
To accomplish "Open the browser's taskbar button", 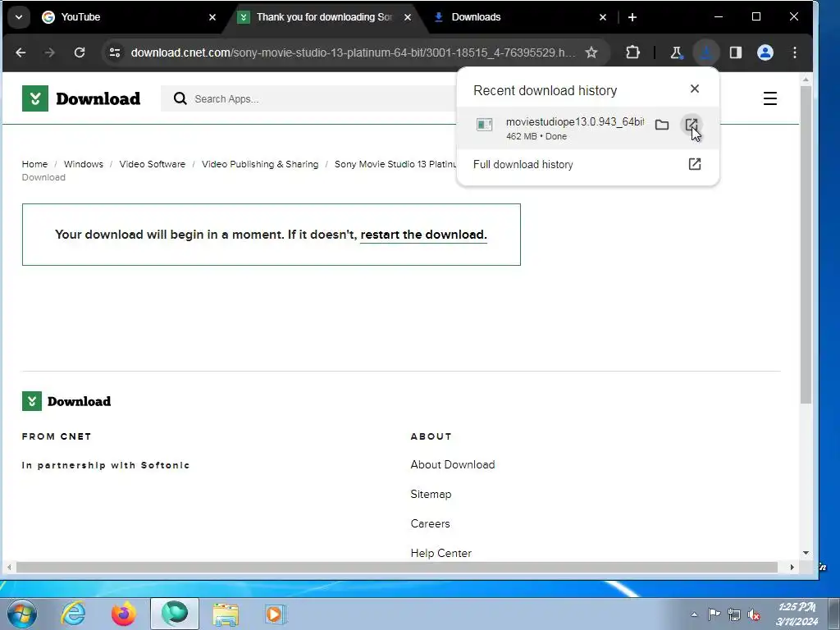I will (x=175, y=614).
